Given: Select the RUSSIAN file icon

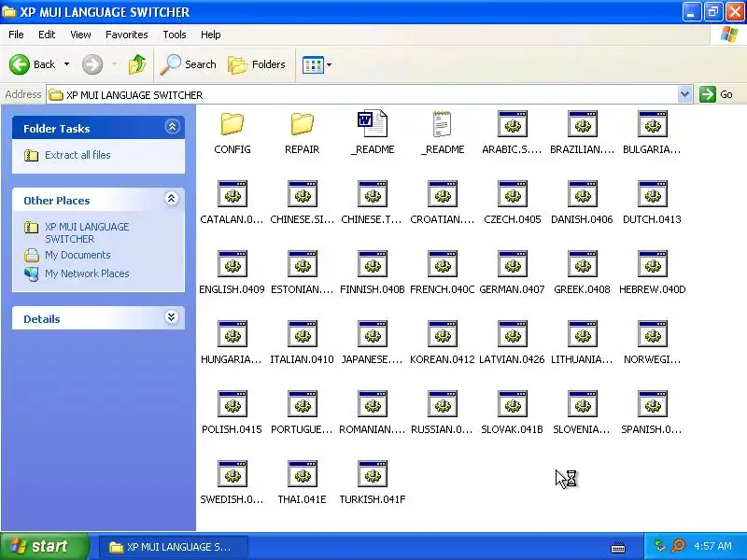Looking at the screenshot, I should [x=442, y=404].
